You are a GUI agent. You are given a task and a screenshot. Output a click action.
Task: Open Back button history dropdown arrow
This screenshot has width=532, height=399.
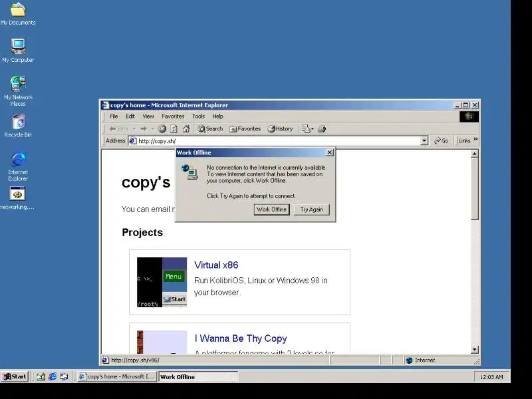tap(134, 129)
